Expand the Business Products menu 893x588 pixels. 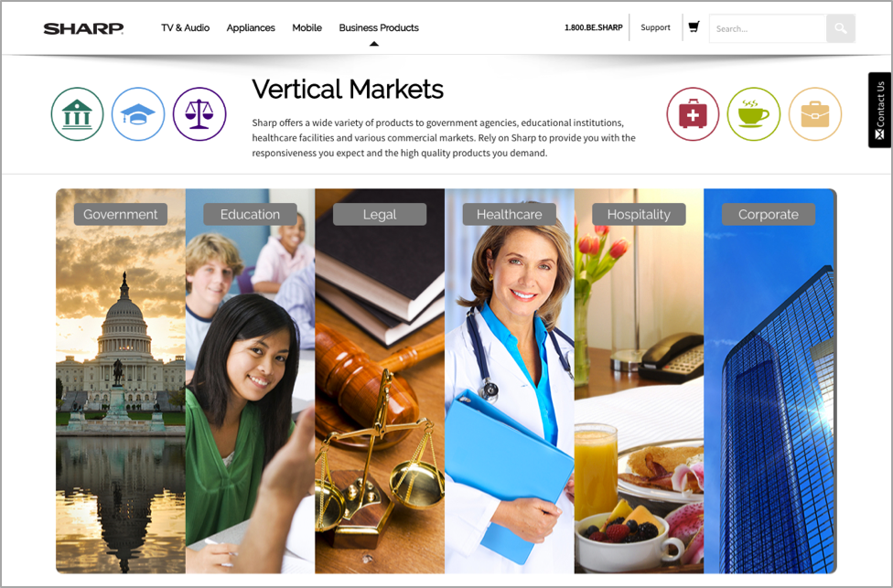tap(379, 27)
